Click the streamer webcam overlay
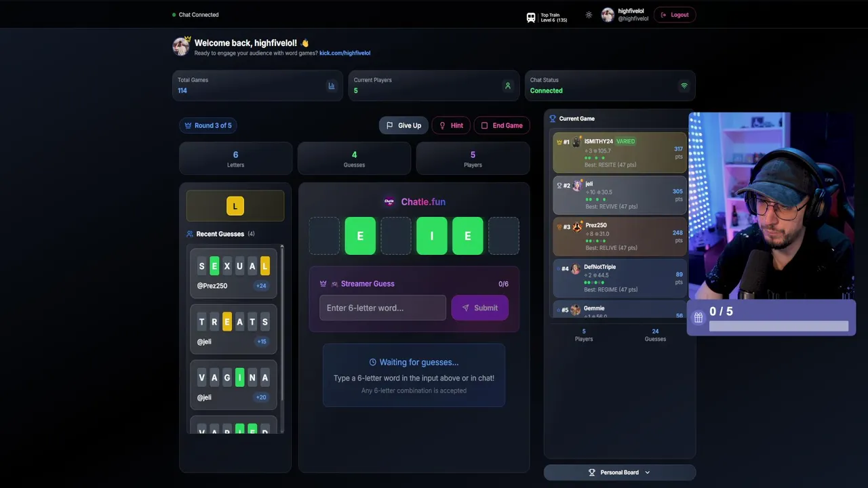 coord(772,206)
